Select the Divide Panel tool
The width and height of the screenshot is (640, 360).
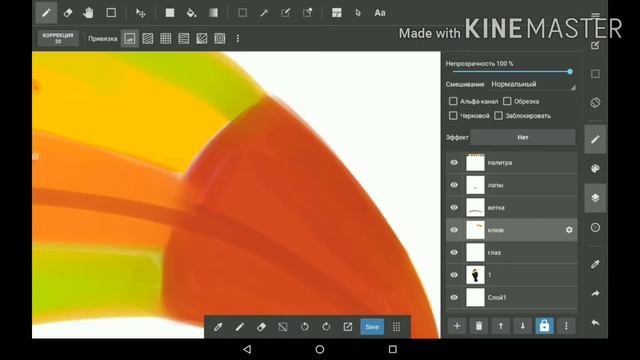coord(337,13)
